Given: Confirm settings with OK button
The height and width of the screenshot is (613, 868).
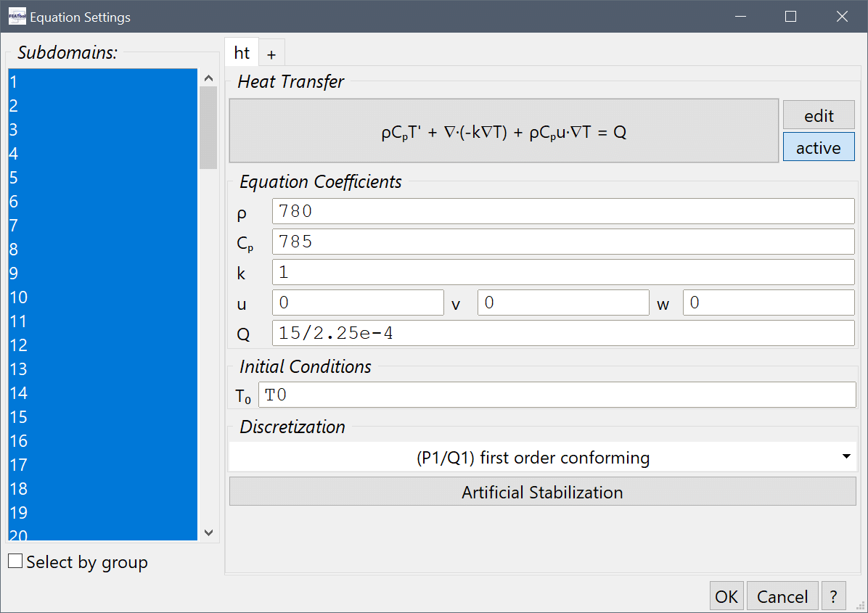Looking at the screenshot, I should pos(726,596).
